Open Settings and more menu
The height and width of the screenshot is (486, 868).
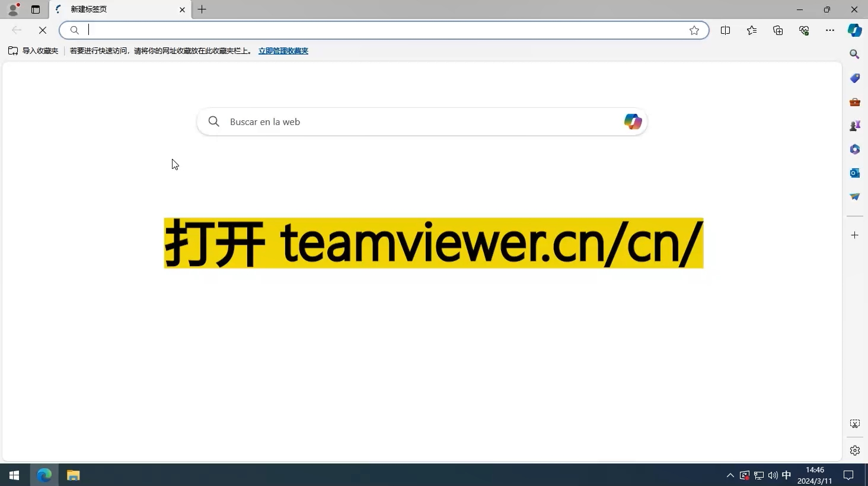tap(830, 30)
